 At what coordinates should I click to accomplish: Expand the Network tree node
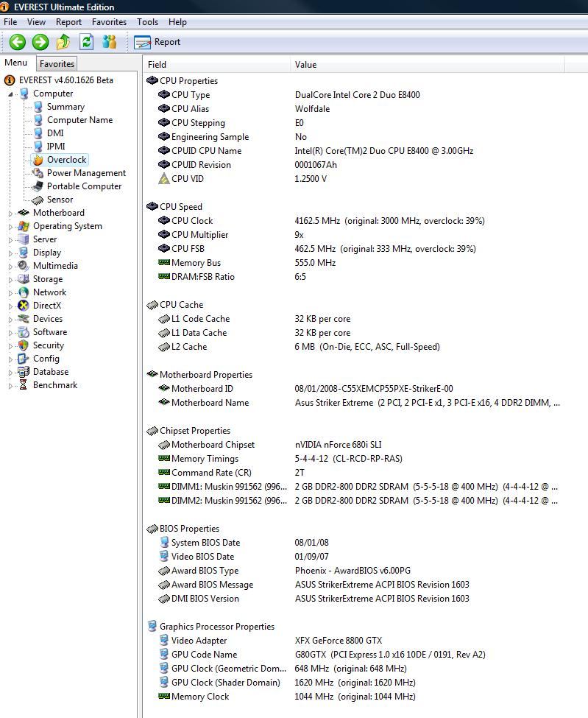[x=10, y=293]
